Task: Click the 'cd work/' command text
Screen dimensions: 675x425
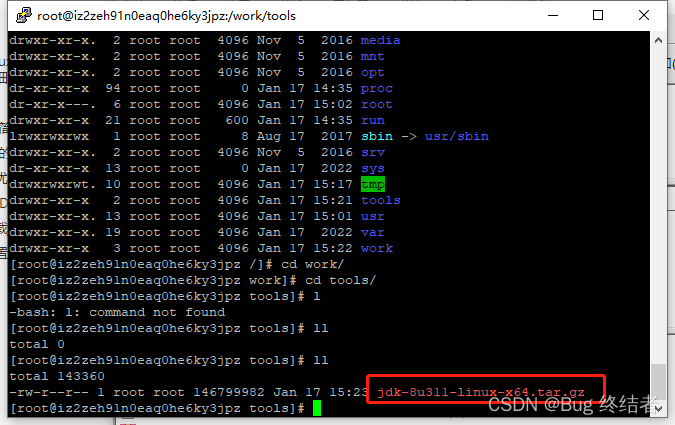Action: 313,264
